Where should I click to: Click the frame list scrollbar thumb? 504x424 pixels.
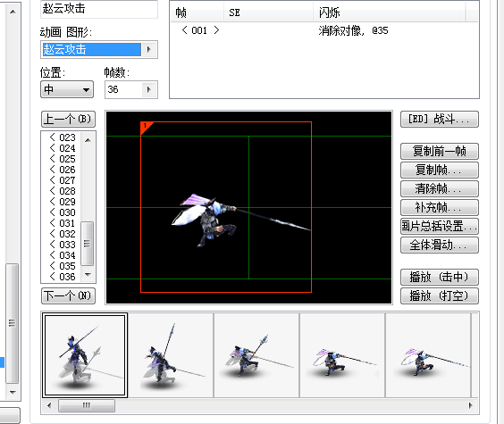[x=87, y=244]
